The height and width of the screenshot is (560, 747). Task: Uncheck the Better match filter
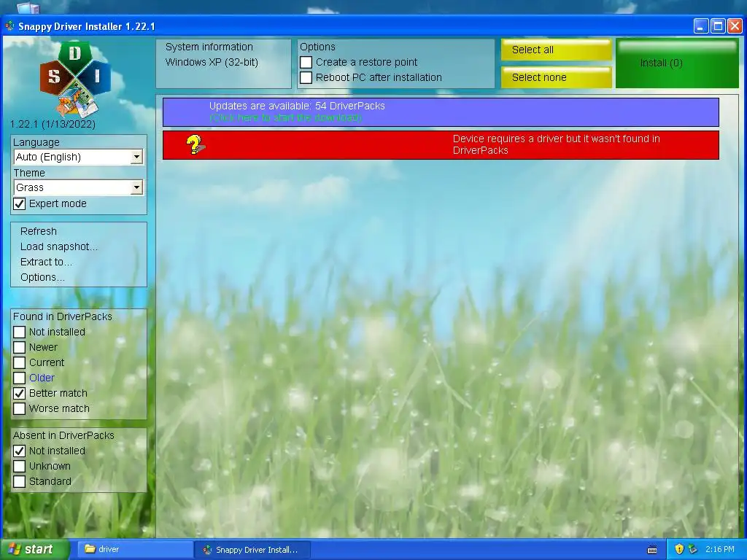click(x=20, y=393)
